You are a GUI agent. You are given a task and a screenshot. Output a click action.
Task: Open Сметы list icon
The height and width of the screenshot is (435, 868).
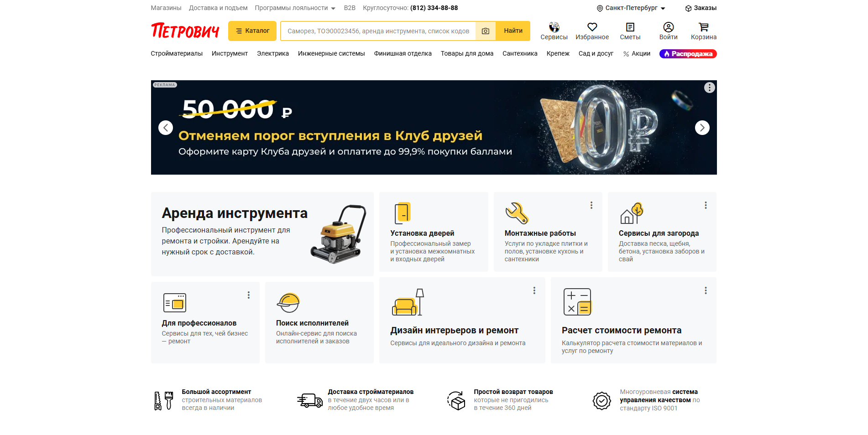click(630, 27)
